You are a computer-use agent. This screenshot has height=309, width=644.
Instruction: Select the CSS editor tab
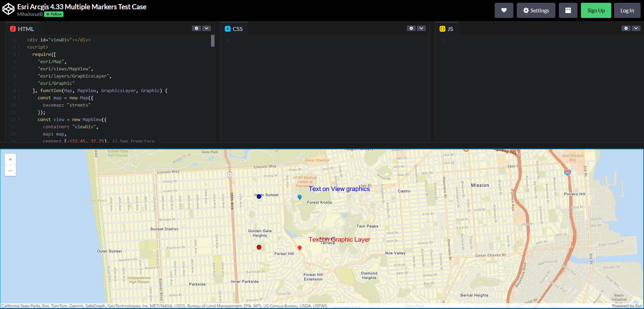[234, 29]
